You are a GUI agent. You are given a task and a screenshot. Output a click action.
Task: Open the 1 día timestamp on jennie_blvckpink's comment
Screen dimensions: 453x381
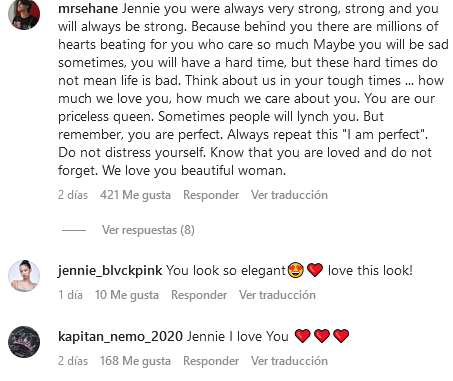click(x=70, y=295)
